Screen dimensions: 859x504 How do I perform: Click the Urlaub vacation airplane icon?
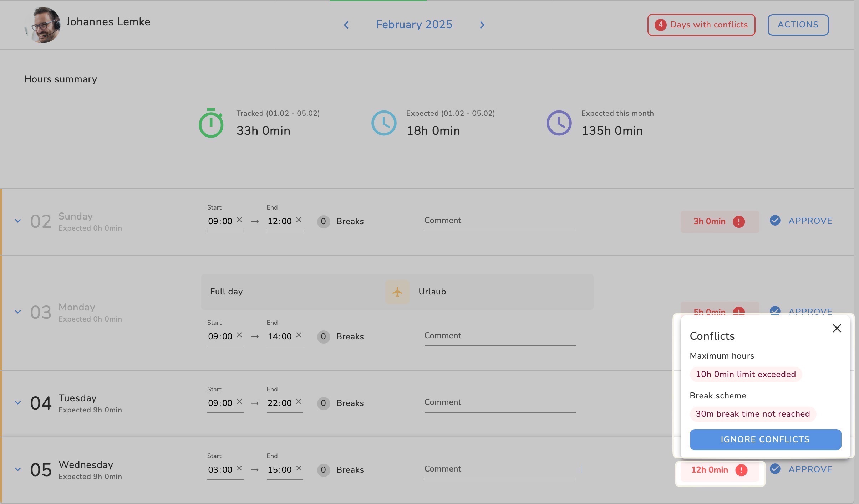pyautogui.click(x=397, y=292)
